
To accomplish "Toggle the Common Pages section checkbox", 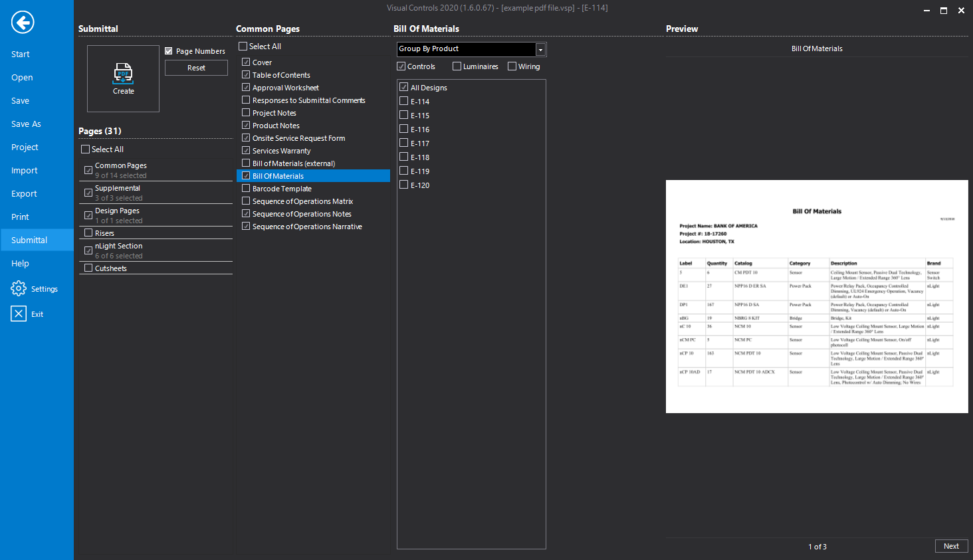I will coord(88,170).
